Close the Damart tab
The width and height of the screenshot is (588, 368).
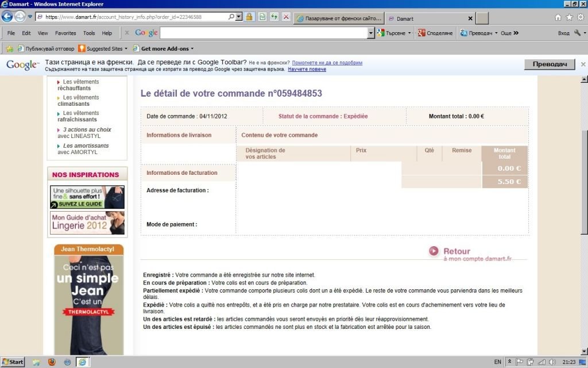click(x=470, y=18)
